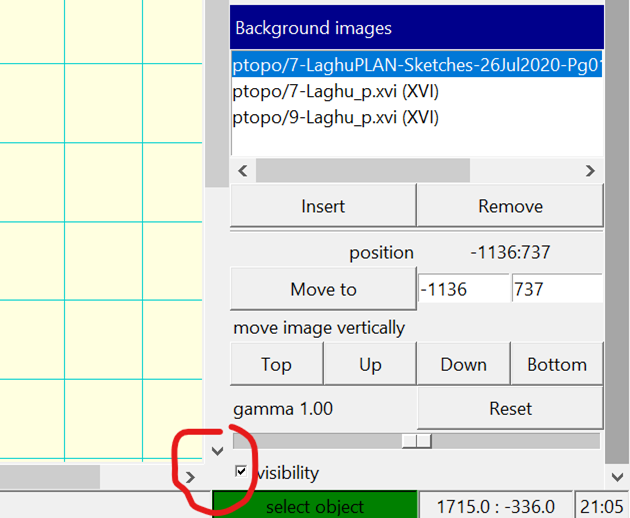Click the Remove button
Image resolution: width=630 pixels, height=518 pixels.
(510, 206)
